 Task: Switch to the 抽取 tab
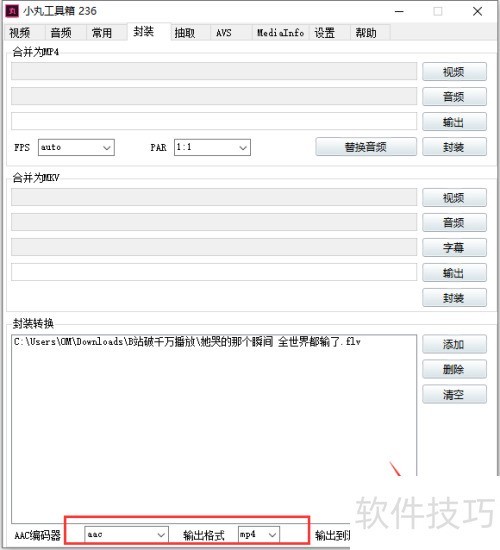(x=185, y=33)
